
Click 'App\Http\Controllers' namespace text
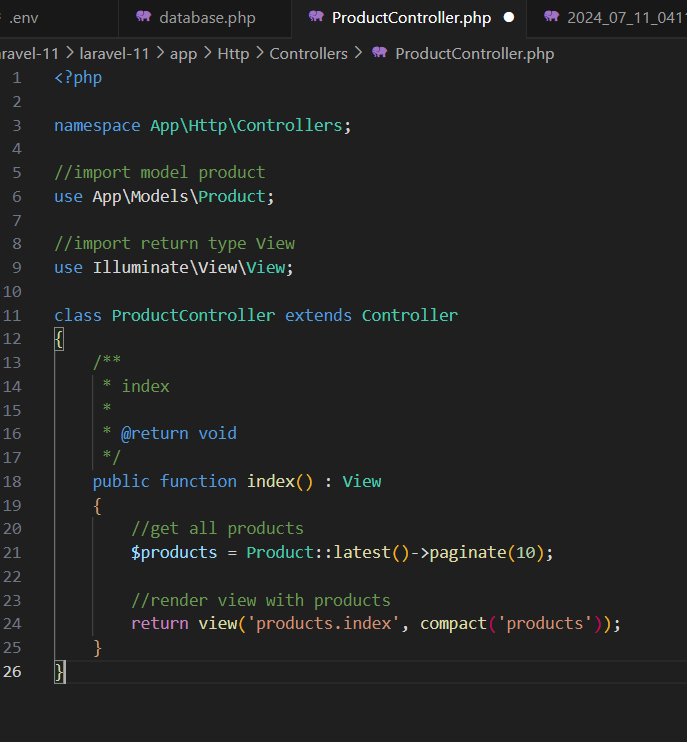[x=246, y=126]
